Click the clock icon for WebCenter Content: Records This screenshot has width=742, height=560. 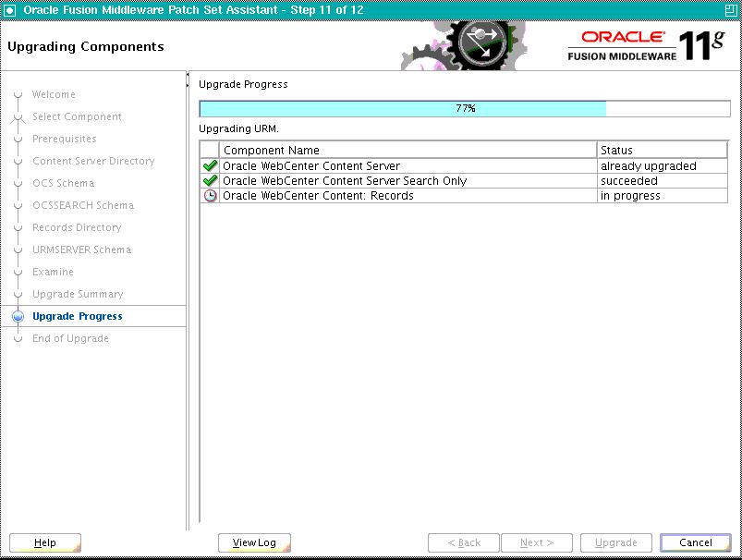click(210, 196)
